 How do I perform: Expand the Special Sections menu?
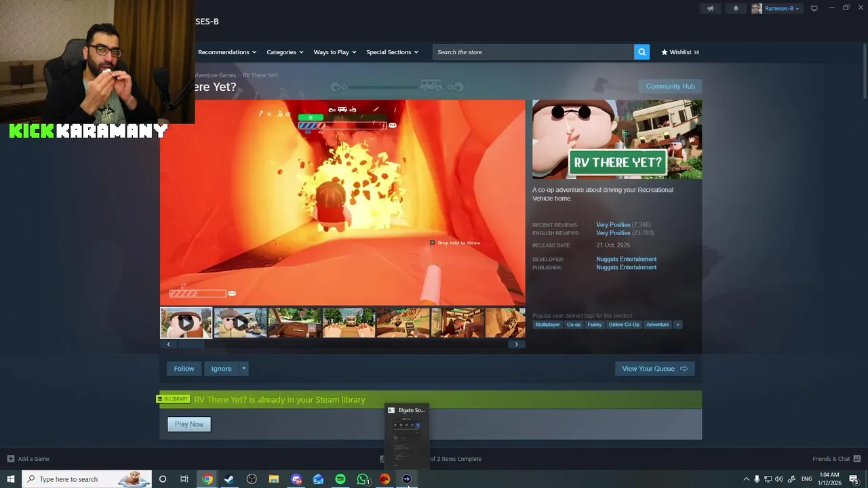392,52
